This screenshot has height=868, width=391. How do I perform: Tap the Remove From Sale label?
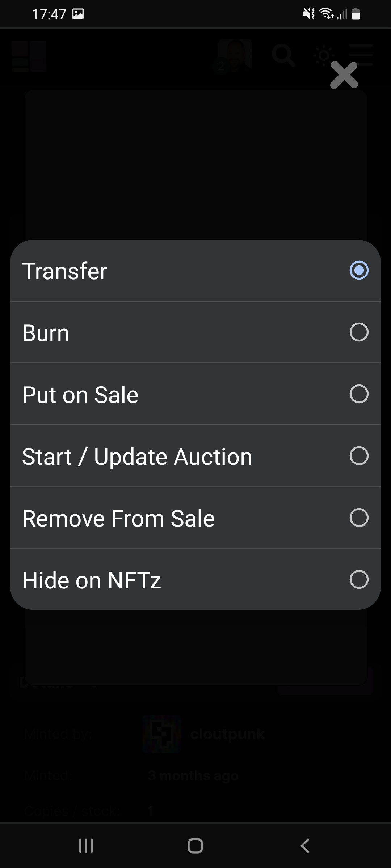tap(118, 518)
